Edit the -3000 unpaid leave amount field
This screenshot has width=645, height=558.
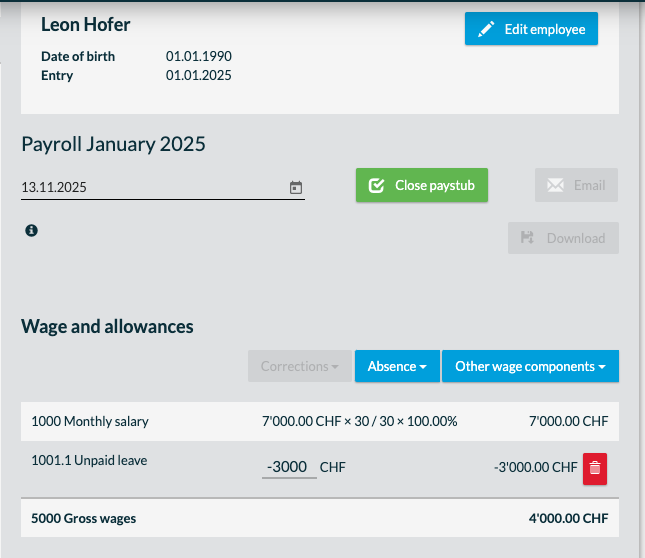pyautogui.click(x=289, y=467)
